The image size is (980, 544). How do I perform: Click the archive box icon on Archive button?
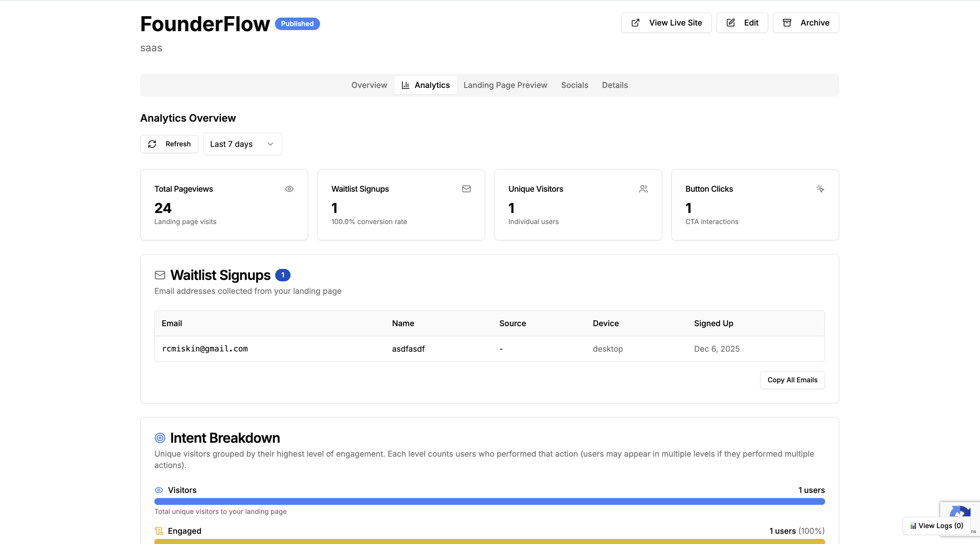tap(787, 23)
